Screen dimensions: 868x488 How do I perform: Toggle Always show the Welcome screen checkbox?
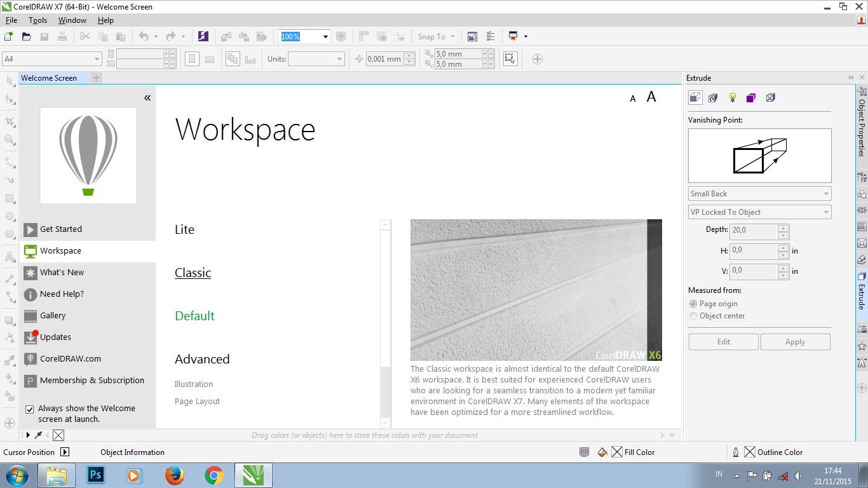pyautogui.click(x=29, y=409)
